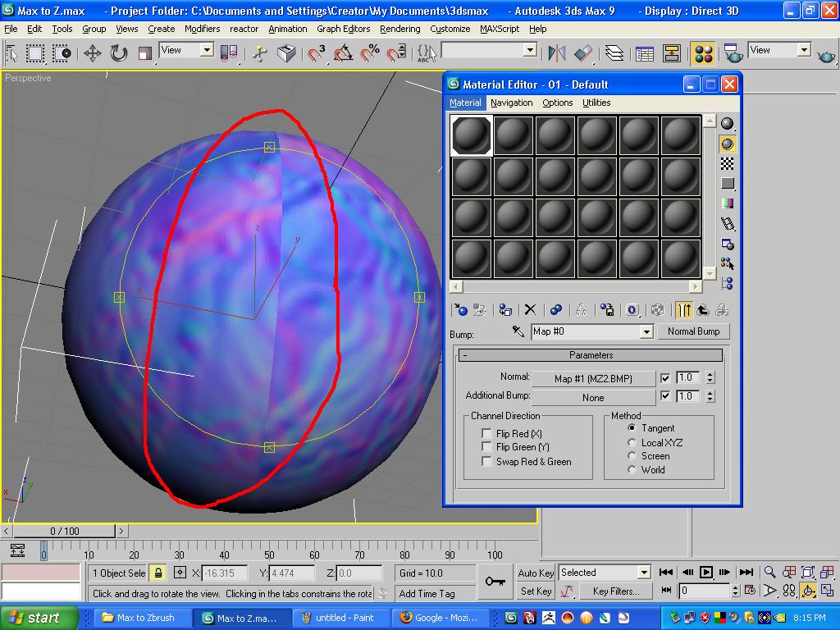
Task: Open the Map #0 name dropdown
Action: tap(646, 331)
